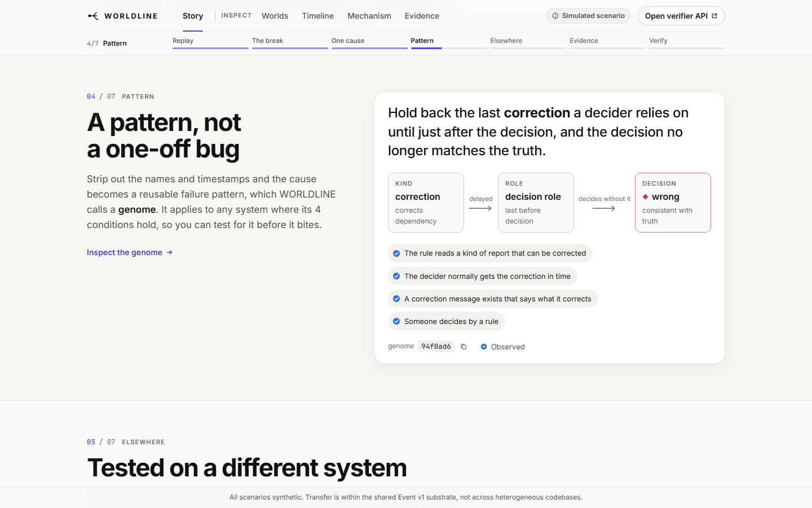Screen dimensions: 812x508
Task: Go to the Timeline view
Action: pyautogui.click(x=318, y=16)
